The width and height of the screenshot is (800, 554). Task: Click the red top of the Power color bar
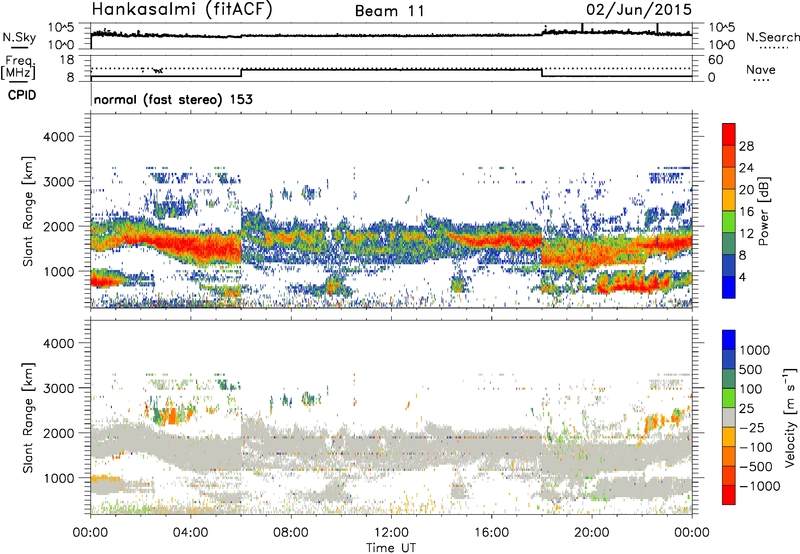[x=729, y=134]
